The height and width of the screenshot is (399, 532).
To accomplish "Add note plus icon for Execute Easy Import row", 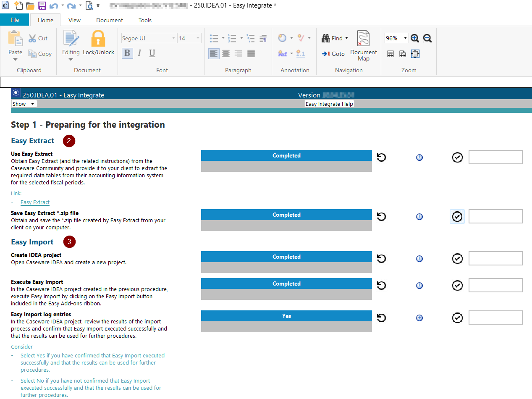I will (419, 285).
